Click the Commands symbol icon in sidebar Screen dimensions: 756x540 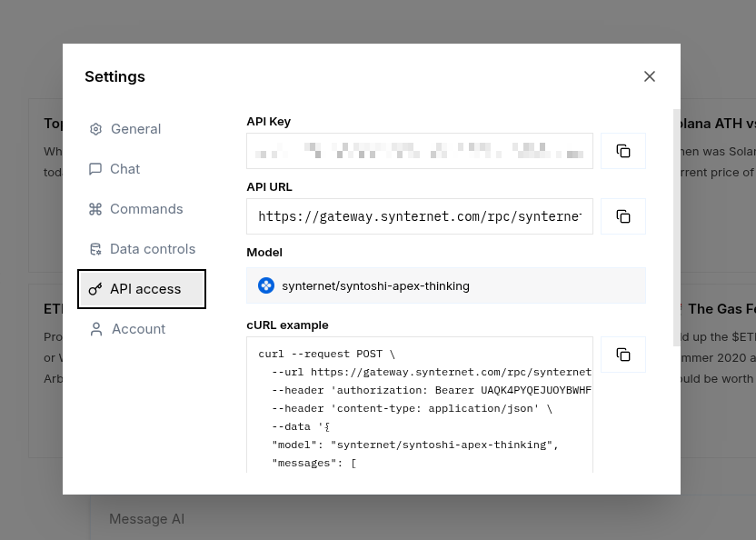95,209
